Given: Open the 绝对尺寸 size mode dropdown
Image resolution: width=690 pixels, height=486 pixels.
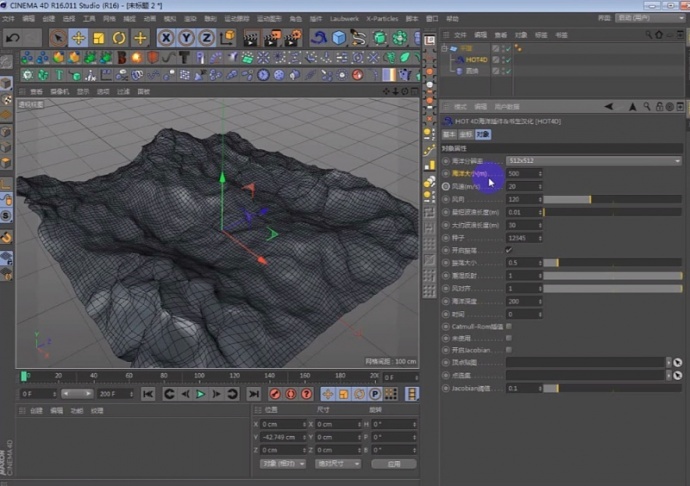Looking at the screenshot, I should (x=338, y=464).
